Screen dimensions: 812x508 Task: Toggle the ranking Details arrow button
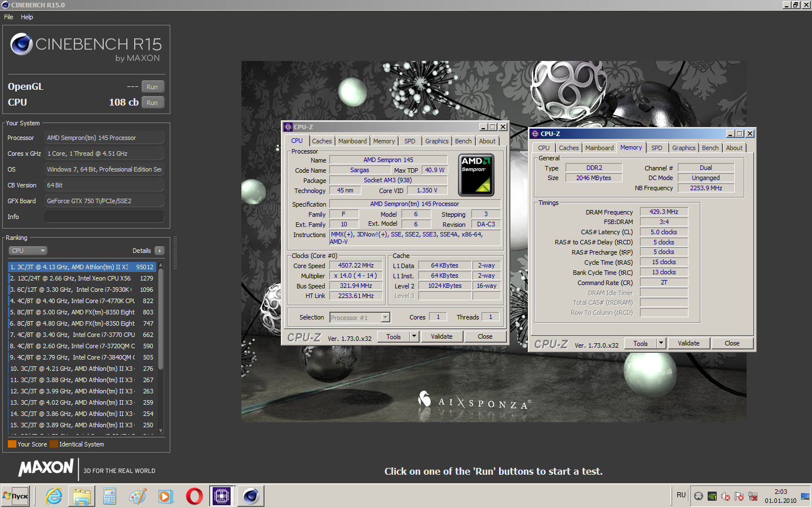159,251
